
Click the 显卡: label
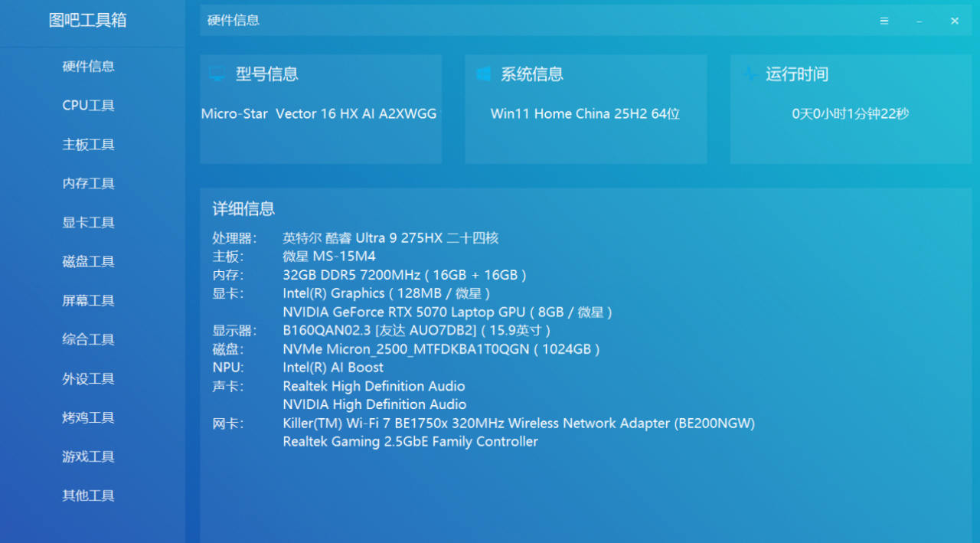click(227, 293)
